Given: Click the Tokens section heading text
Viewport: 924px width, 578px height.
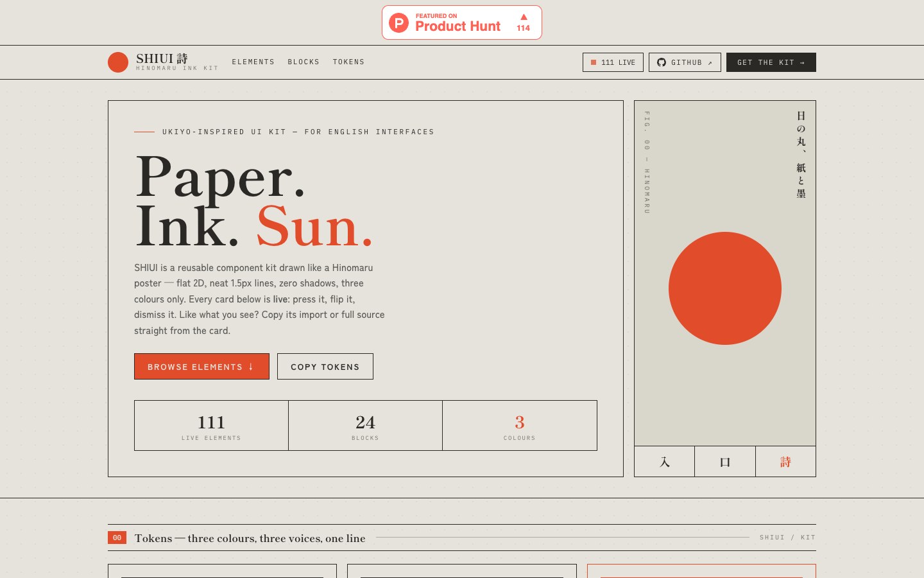Looking at the screenshot, I should [x=250, y=538].
